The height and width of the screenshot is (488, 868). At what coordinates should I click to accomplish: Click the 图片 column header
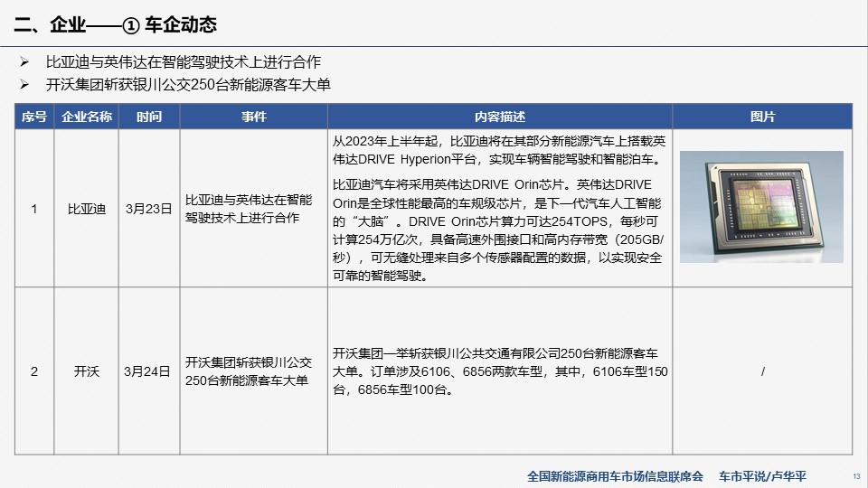762,117
